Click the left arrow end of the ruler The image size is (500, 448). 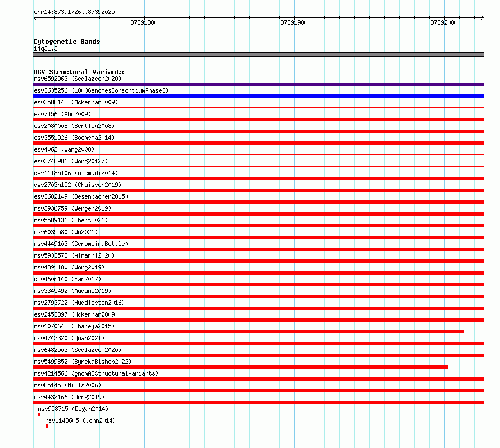(x=35, y=18)
